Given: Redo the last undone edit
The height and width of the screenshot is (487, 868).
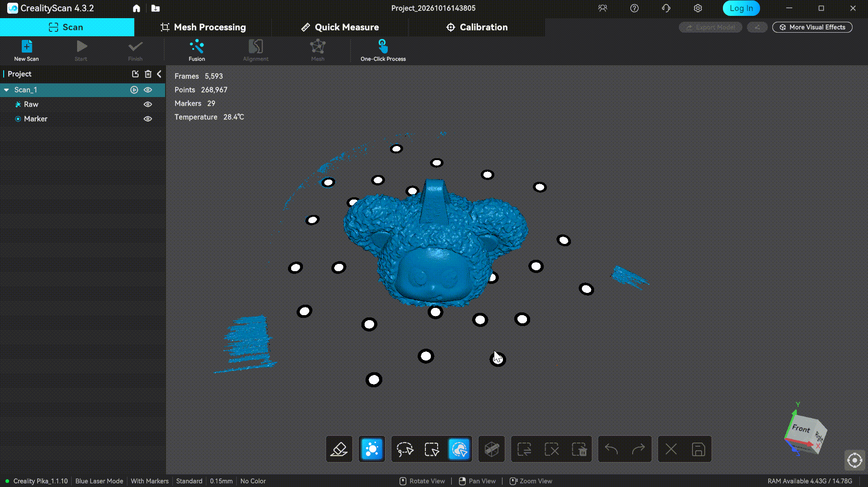Looking at the screenshot, I should click(x=639, y=449).
